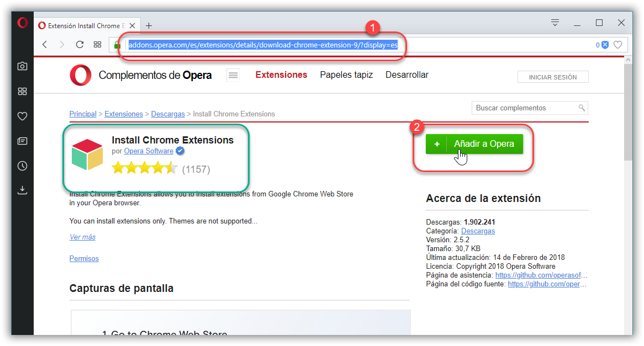Open the Opera Software author link
The width and height of the screenshot is (644, 346).
[149, 151]
